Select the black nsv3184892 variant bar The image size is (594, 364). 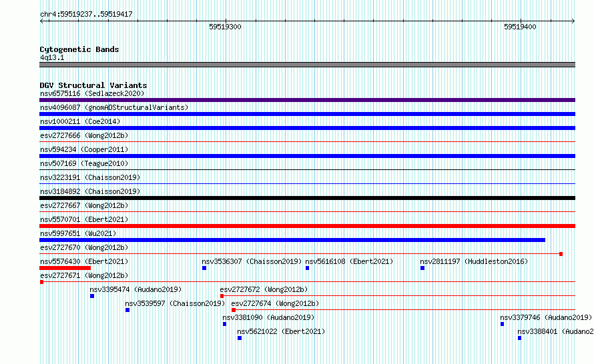(x=307, y=198)
